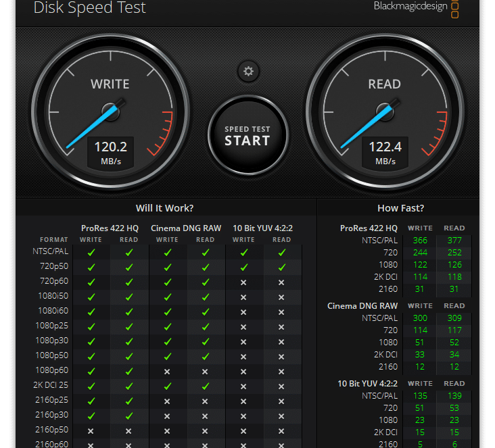Click 10 Bit YUV write cross for 720p60
Image resolution: width=495 pixels, height=448 pixels.
tap(243, 282)
